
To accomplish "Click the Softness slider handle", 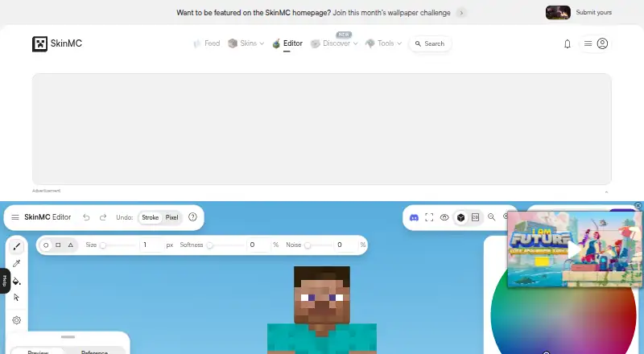I will [x=210, y=245].
